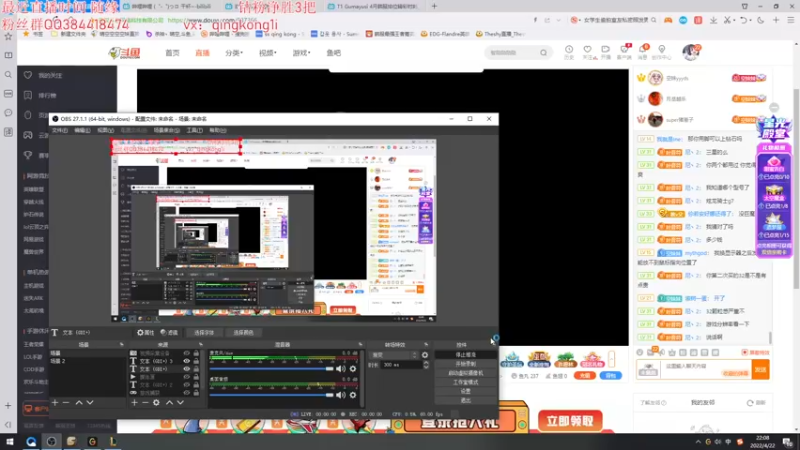Expand Douyu 视频 navigation dropdown
Viewport: 800px width, 450px height.
[267, 53]
